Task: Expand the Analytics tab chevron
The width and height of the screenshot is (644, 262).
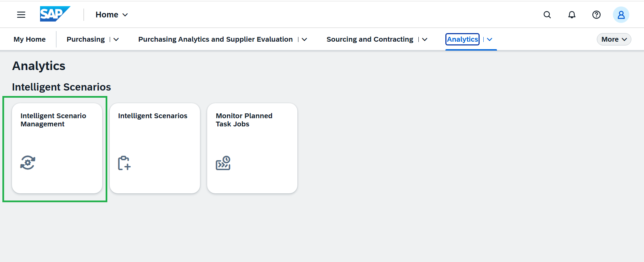Action: pyautogui.click(x=489, y=40)
